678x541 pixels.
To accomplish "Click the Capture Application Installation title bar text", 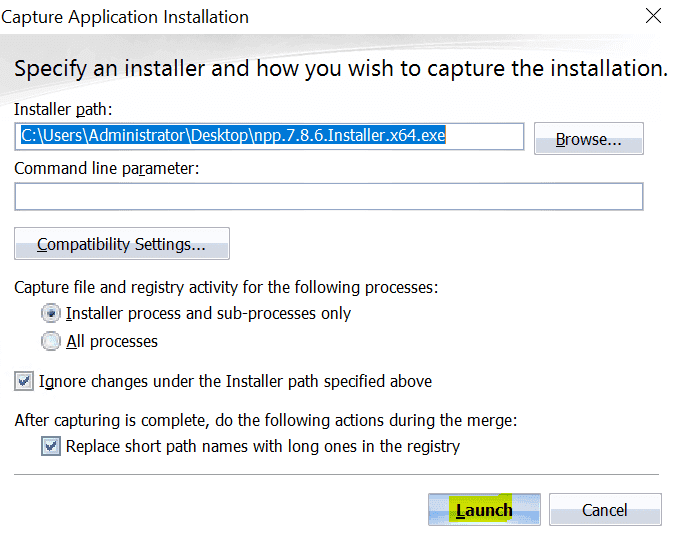I will coord(126,17).
